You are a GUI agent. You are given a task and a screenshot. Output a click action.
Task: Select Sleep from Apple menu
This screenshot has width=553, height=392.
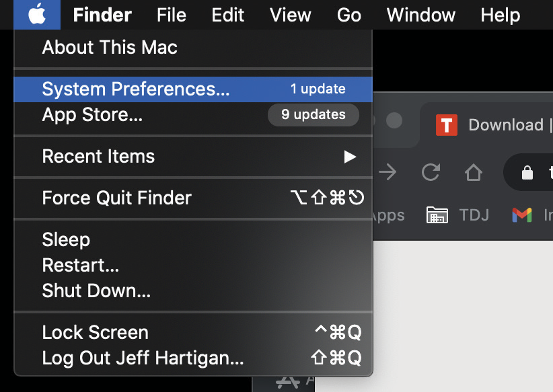pos(193,240)
